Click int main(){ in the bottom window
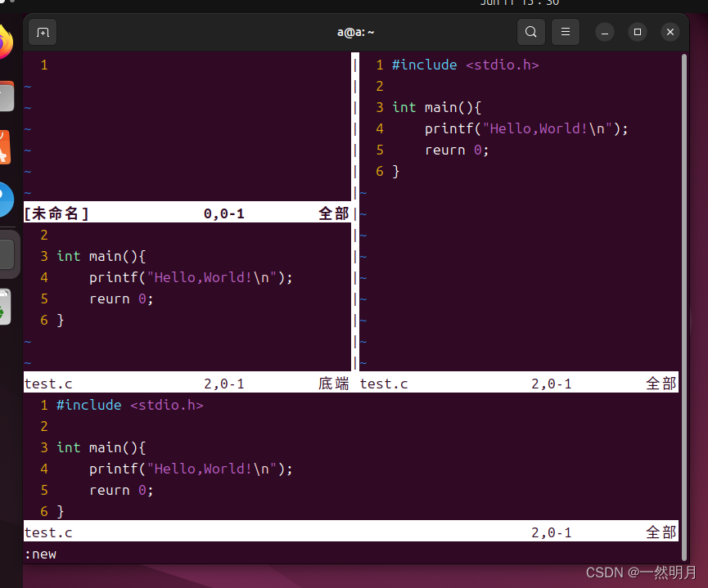708x588 pixels. click(101, 447)
